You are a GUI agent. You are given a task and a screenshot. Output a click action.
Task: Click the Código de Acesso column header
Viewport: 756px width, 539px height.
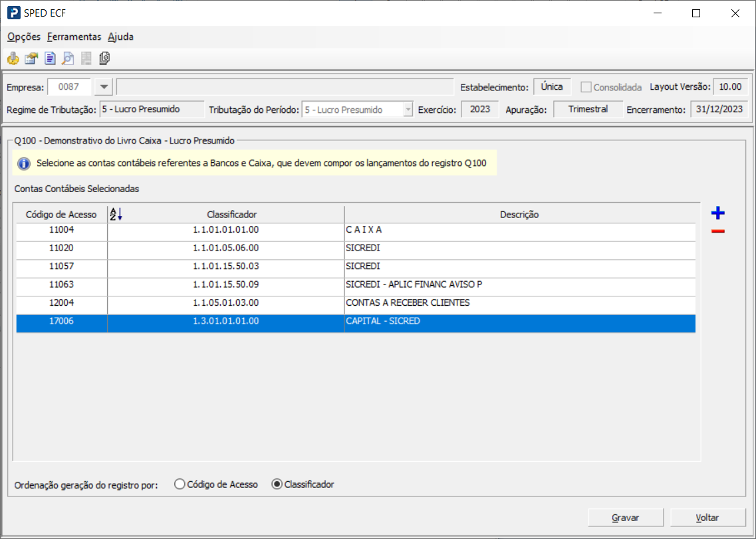click(61, 215)
